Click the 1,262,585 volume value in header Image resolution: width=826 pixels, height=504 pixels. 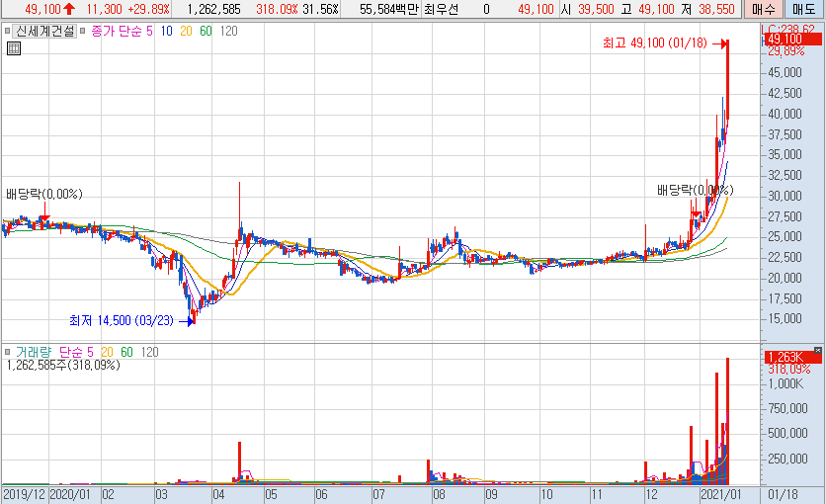213,10
